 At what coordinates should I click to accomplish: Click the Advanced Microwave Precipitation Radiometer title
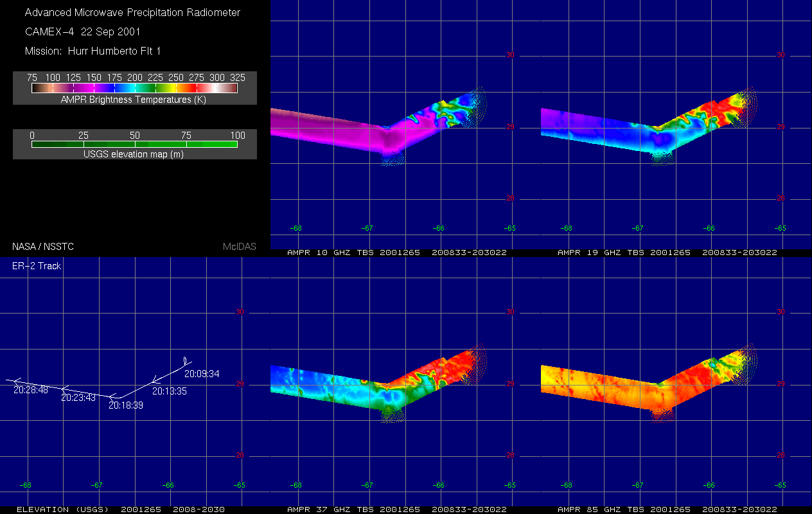tap(134, 12)
